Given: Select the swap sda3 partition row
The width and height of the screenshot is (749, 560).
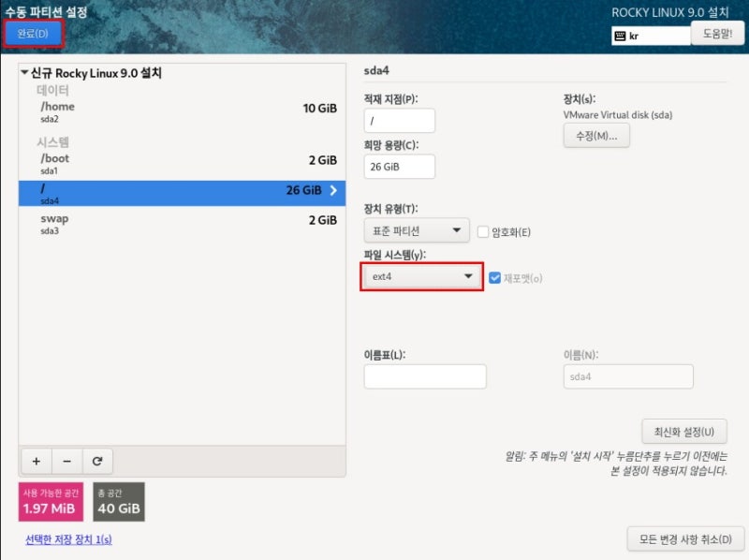Looking at the screenshot, I should pyautogui.click(x=182, y=224).
